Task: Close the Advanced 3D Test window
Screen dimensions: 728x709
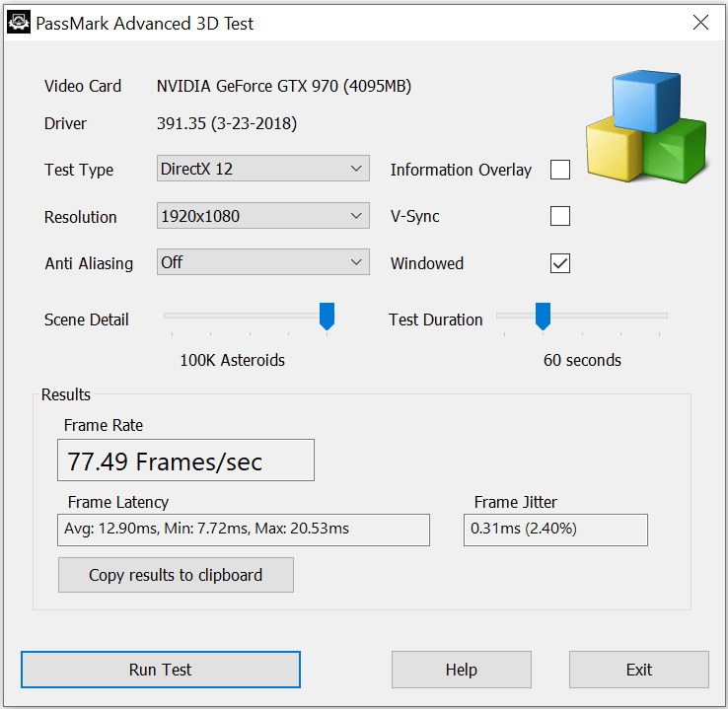Action: point(700,23)
